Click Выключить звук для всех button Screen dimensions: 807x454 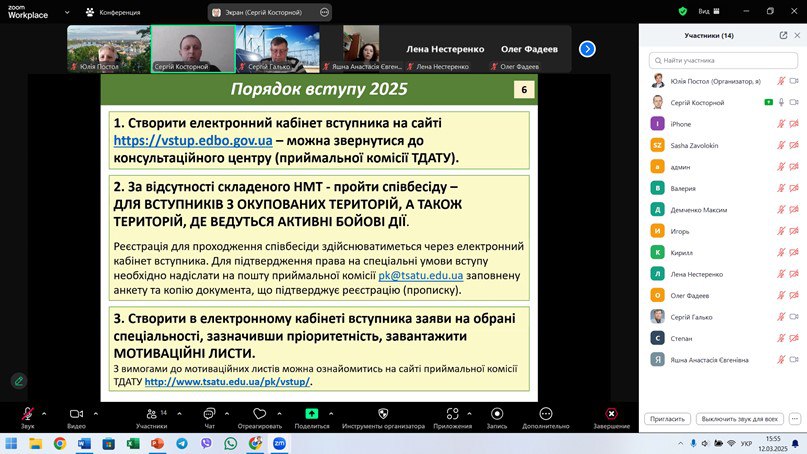pos(740,419)
